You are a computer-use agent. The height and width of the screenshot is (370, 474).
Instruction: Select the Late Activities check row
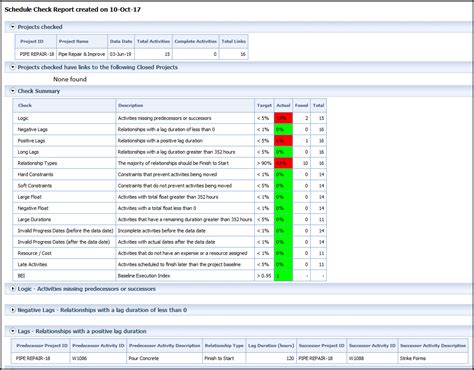click(170, 264)
